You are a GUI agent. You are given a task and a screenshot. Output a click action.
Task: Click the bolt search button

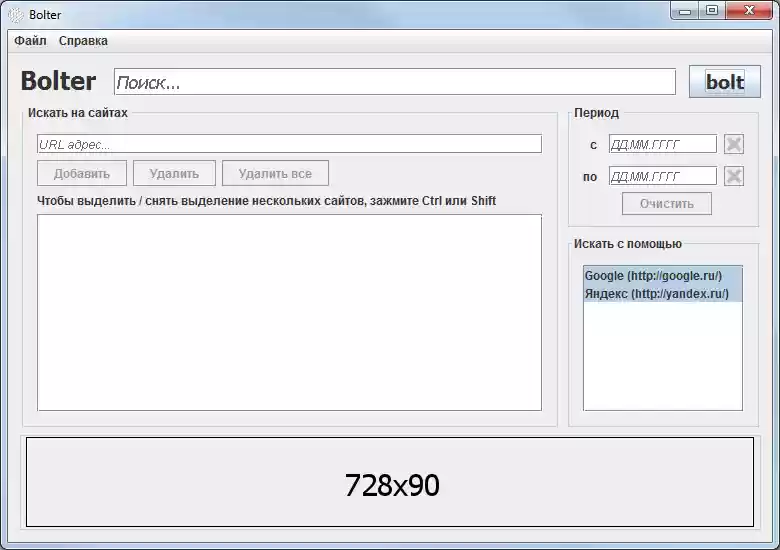pos(724,82)
